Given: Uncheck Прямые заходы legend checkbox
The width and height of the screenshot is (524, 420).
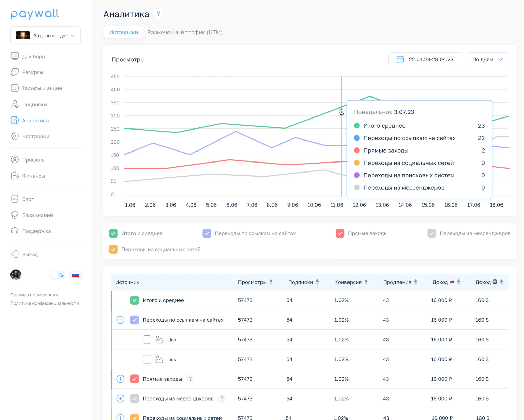Looking at the screenshot, I should tap(340, 233).
